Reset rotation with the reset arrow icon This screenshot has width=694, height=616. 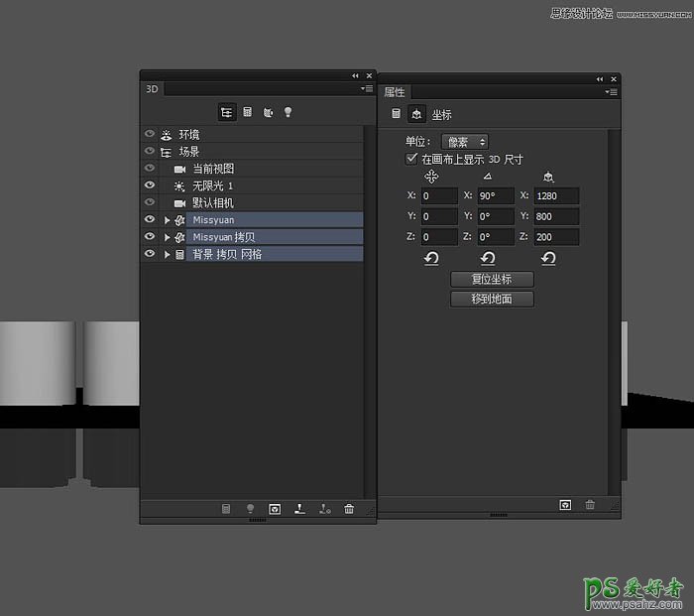tap(489, 258)
